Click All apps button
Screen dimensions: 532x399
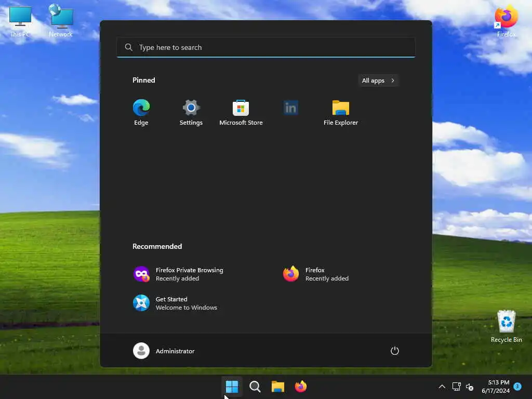tap(378, 81)
